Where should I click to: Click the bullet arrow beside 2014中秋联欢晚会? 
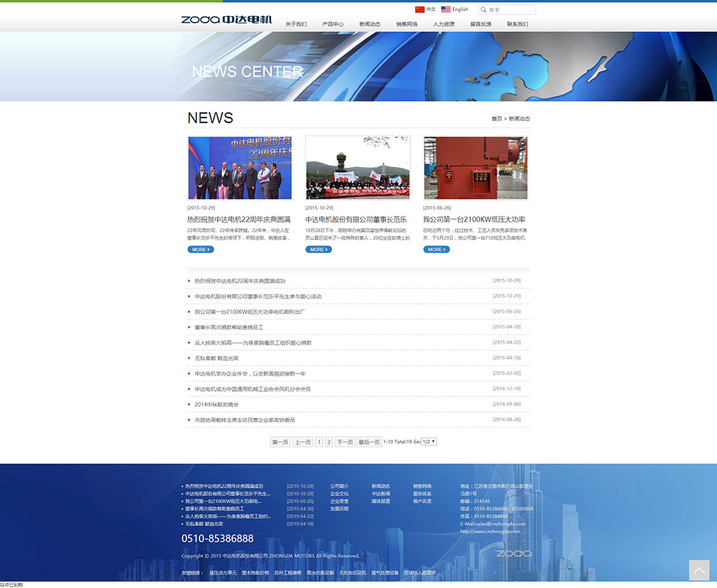click(189, 404)
